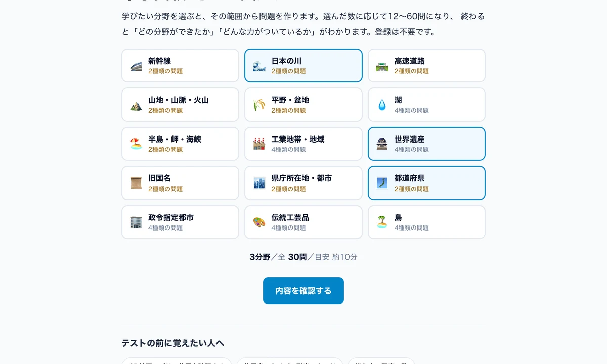
Task: Click the 半島・岬・海峡 label
Action: pos(175,140)
